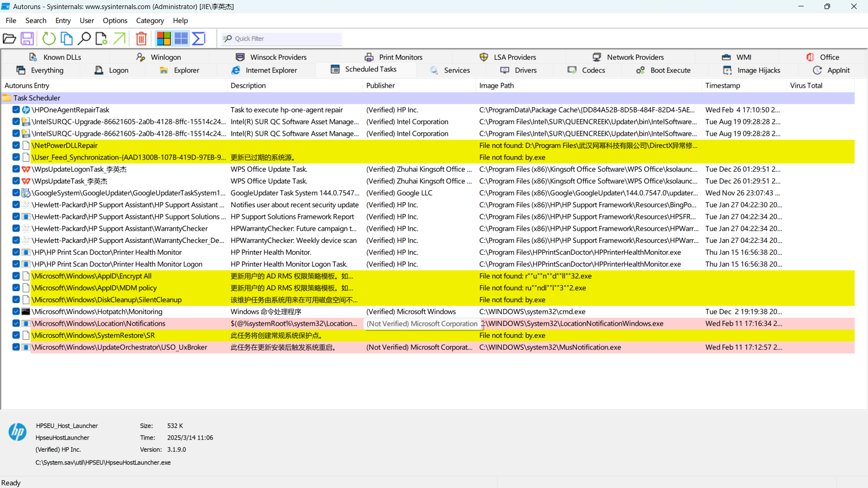Open the Internet Explorer tab
868x488 pixels.
point(265,70)
